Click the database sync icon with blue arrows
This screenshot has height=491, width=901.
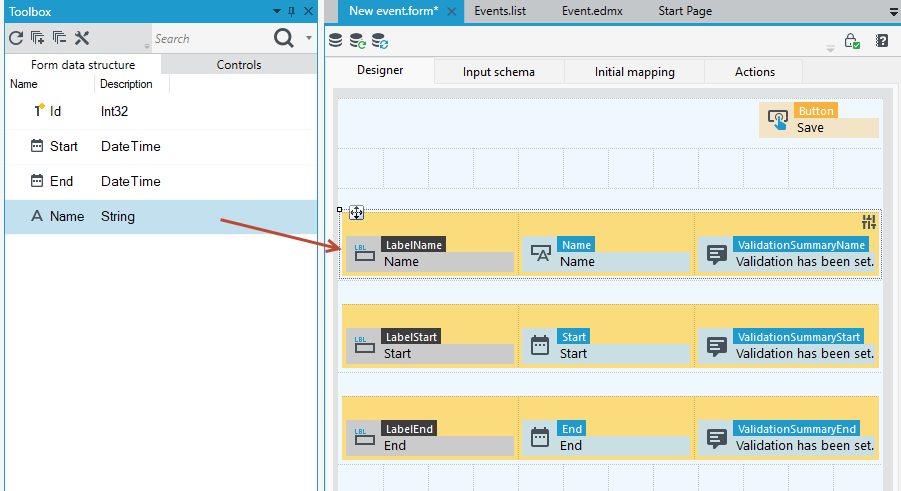pyautogui.click(x=380, y=41)
